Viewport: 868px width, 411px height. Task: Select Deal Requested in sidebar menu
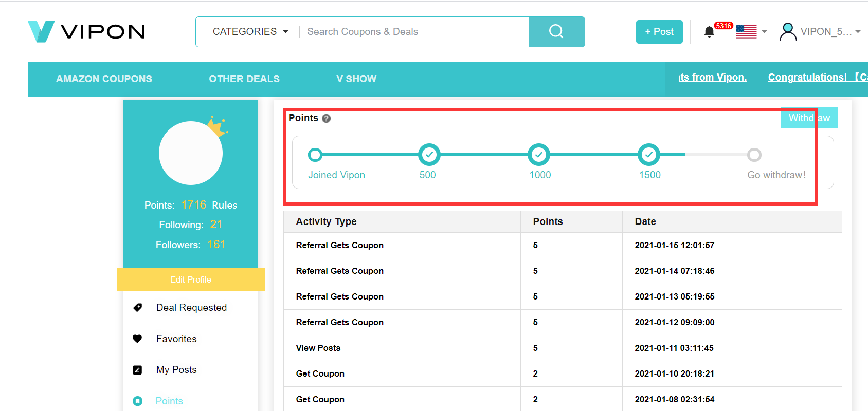click(191, 307)
